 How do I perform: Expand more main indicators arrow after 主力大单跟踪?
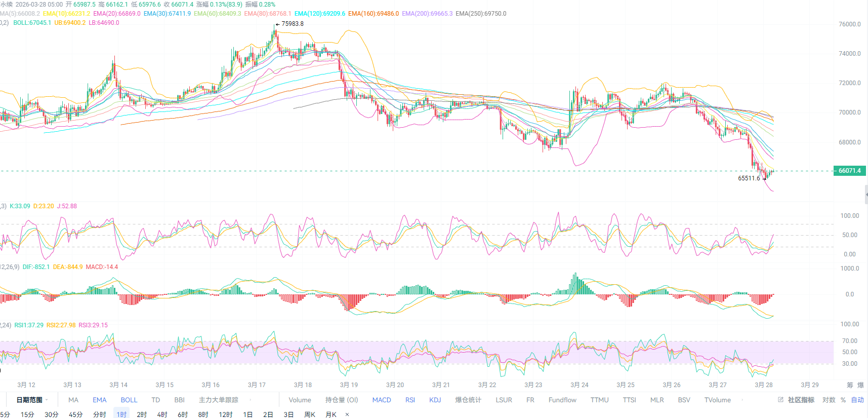click(x=251, y=400)
